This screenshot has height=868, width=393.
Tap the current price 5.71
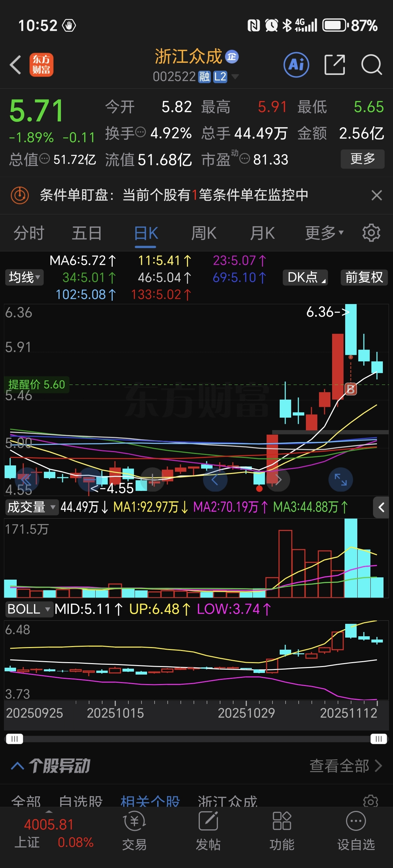(36, 111)
